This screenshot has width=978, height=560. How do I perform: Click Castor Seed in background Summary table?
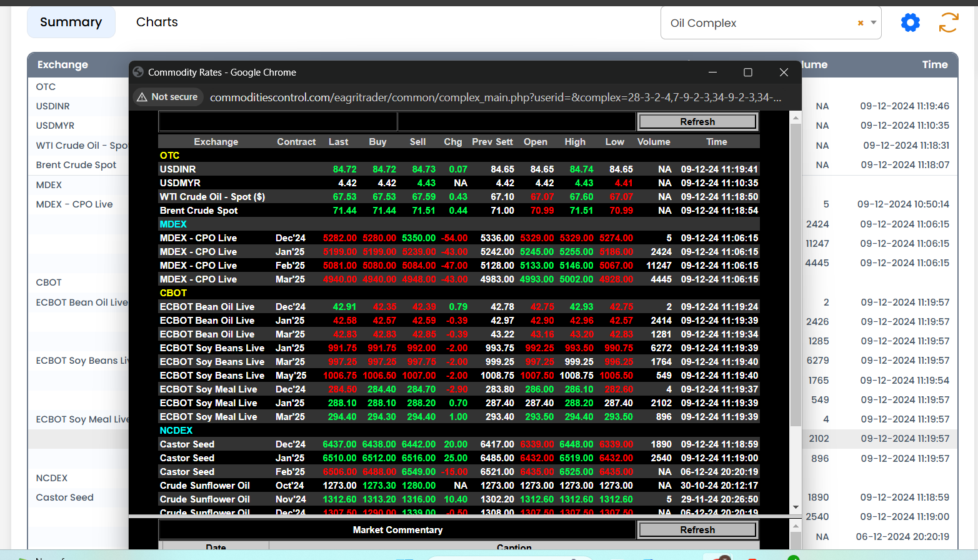pos(64,497)
